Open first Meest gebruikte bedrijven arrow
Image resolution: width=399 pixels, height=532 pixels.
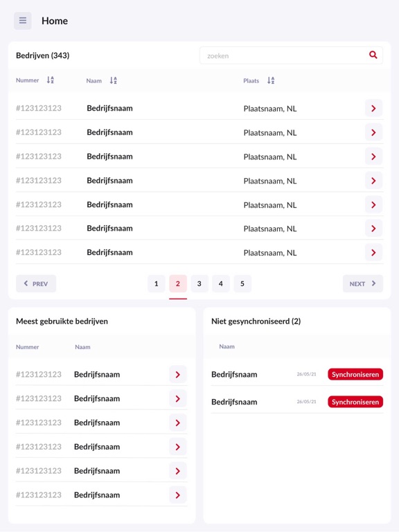[178, 374]
